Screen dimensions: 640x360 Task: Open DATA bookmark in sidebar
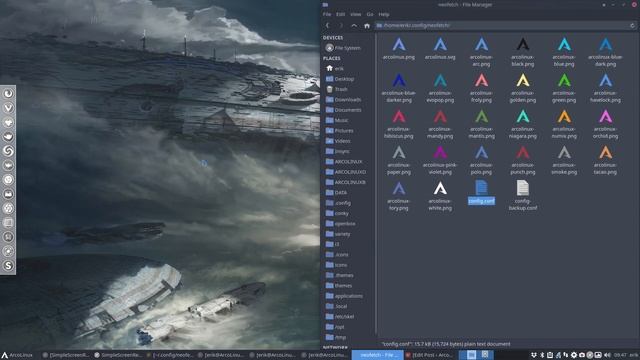click(336, 193)
